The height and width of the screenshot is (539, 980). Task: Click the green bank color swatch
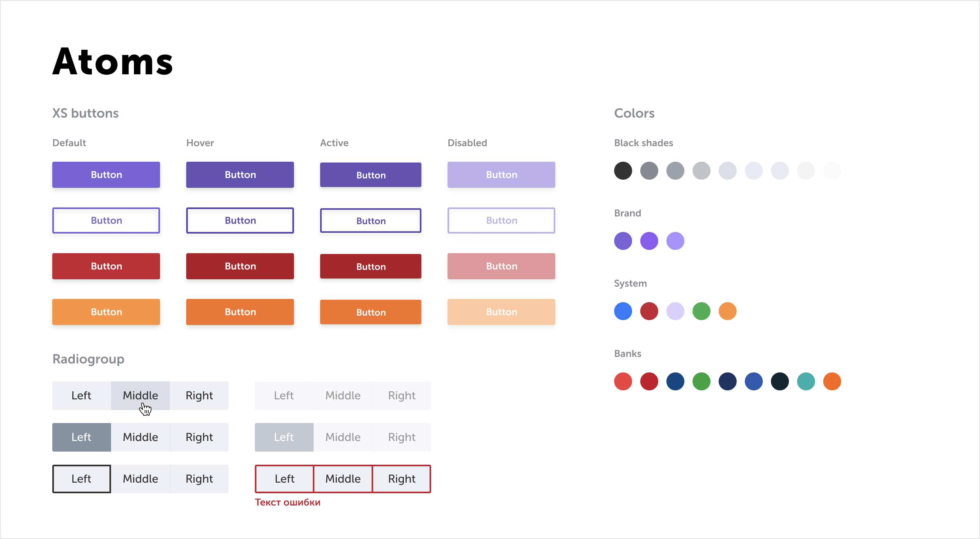[702, 381]
